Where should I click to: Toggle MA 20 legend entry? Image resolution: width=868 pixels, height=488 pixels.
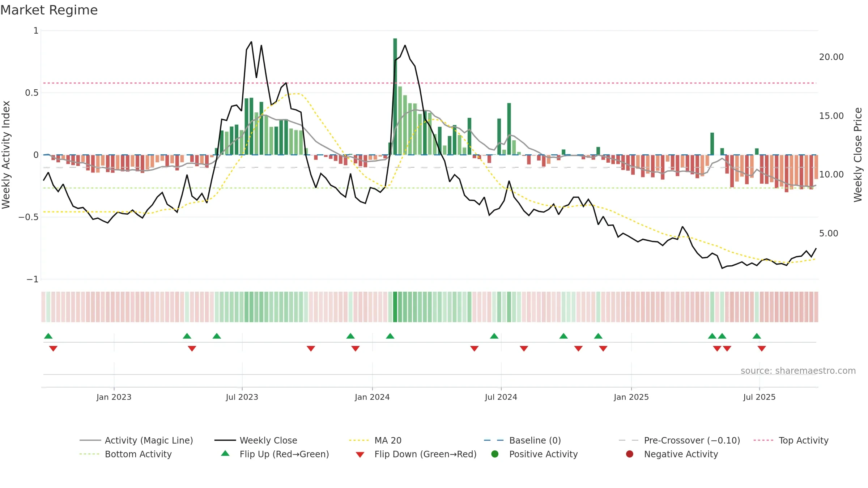[375, 440]
